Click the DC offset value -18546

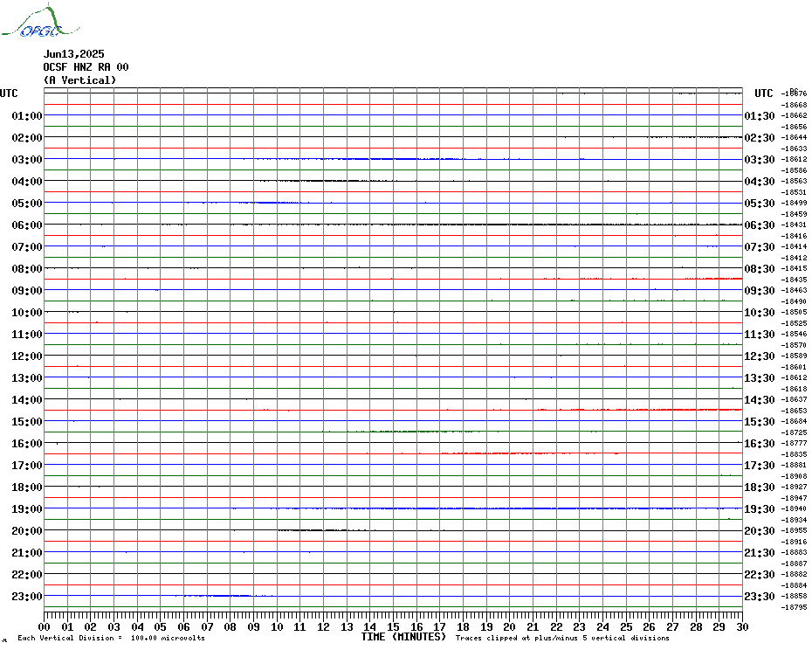(x=794, y=334)
